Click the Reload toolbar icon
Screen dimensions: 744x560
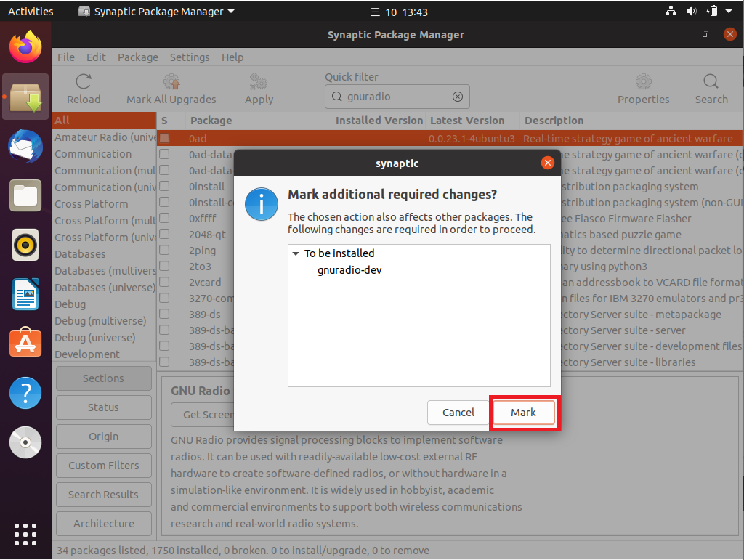[84, 82]
